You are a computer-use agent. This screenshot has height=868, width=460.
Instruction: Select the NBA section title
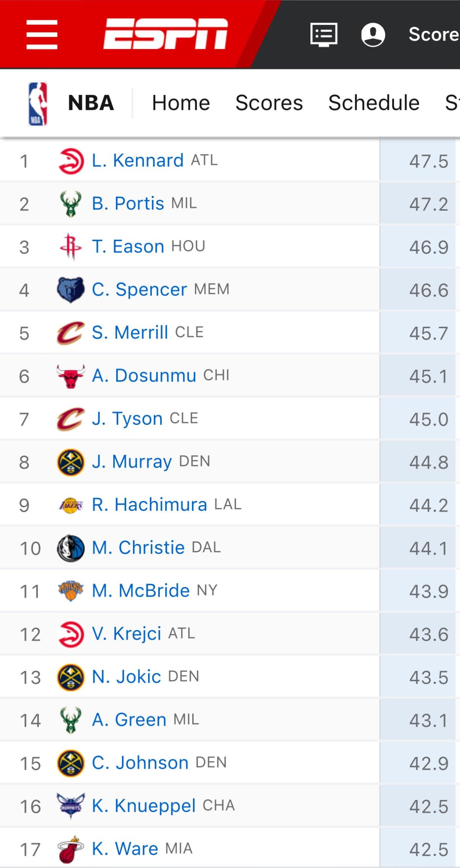point(91,103)
